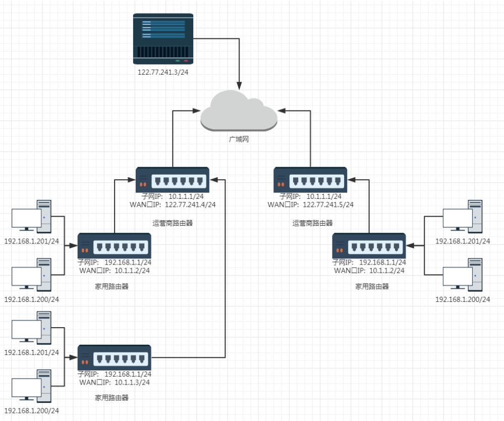
Task: Click PC 192.168.1.201 on the 10.1.1.3 router
Action: coord(31,328)
